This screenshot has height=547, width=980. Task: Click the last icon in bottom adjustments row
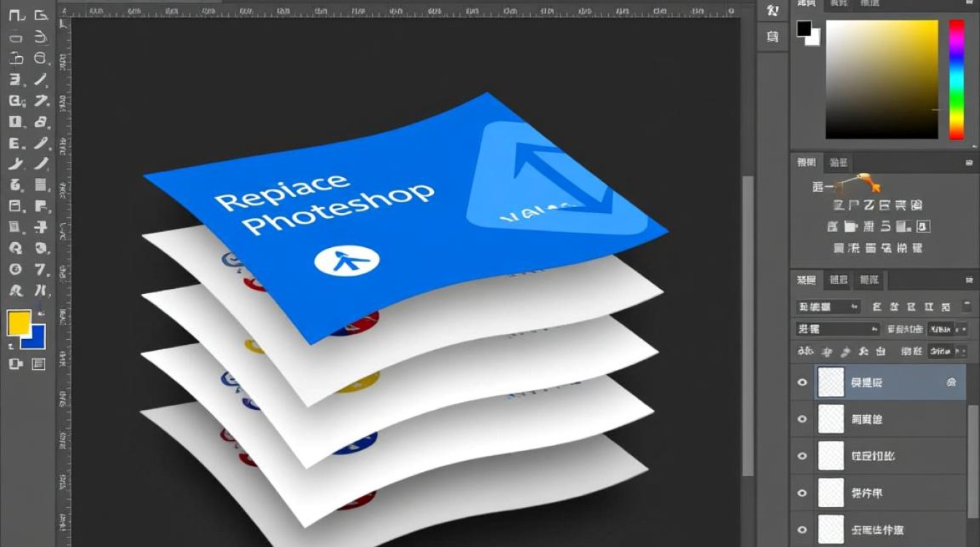(x=917, y=248)
